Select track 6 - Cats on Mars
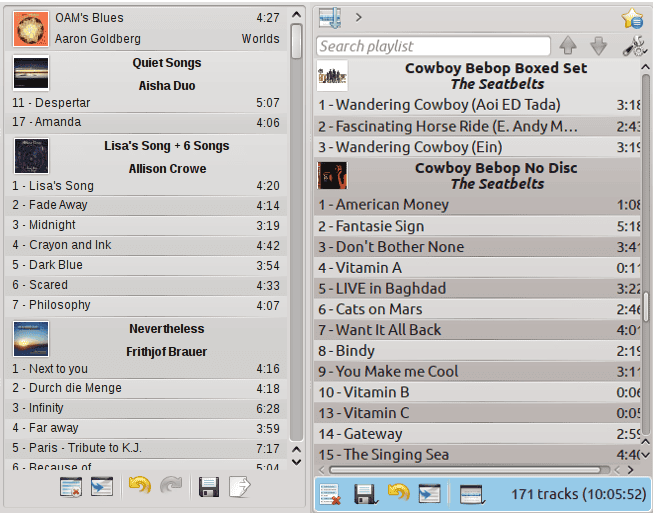The width and height of the screenshot is (653, 514). pyautogui.click(x=477, y=309)
